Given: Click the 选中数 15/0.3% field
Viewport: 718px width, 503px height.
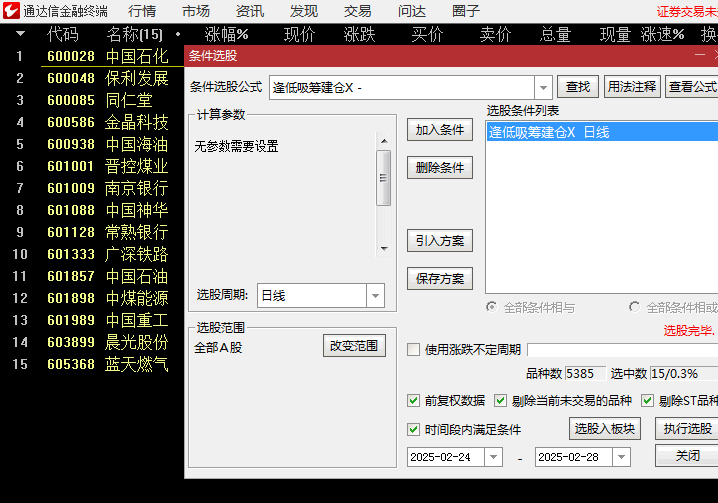Looking at the screenshot, I should pos(684,373).
